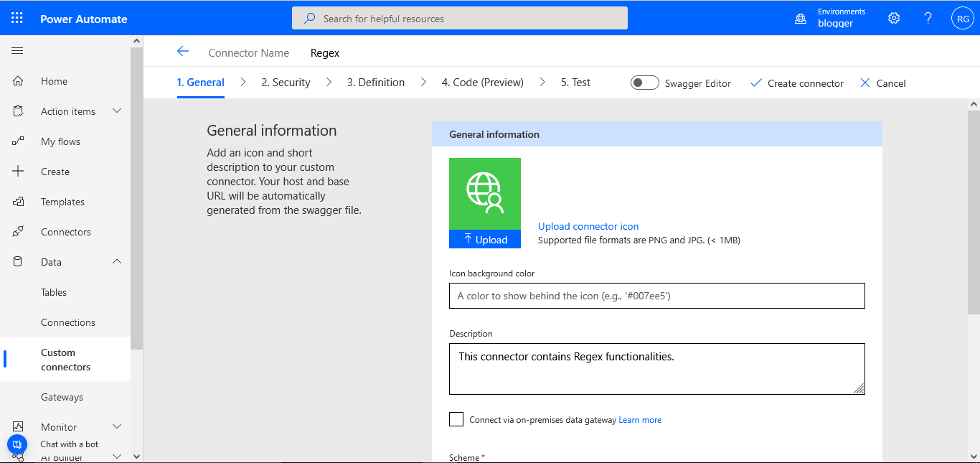This screenshot has height=463, width=980.
Task: Click the Learn more link
Action: tap(640, 420)
